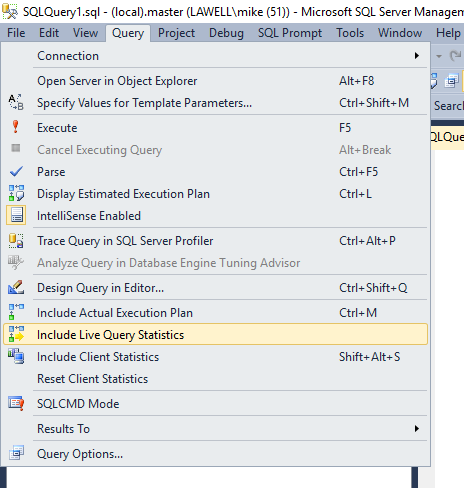
Task: Open the Project menu
Action: pyautogui.click(x=176, y=33)
